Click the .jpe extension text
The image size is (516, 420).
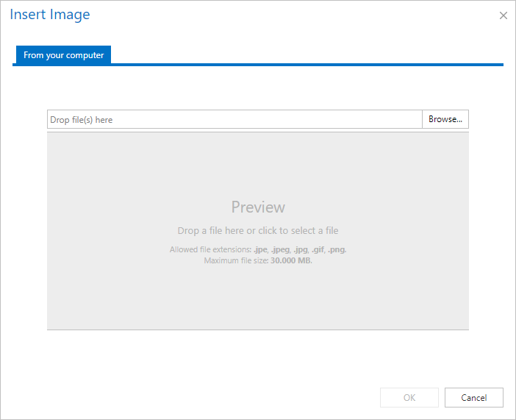(260, 249)
